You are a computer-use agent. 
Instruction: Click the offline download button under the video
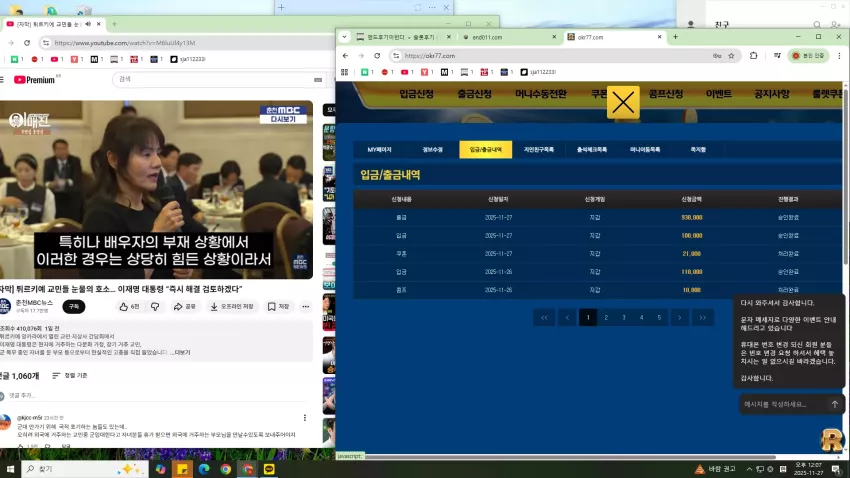pos(232,307)
